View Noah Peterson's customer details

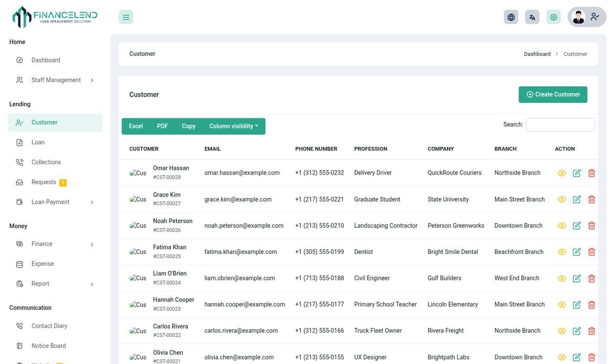(562, 225)
